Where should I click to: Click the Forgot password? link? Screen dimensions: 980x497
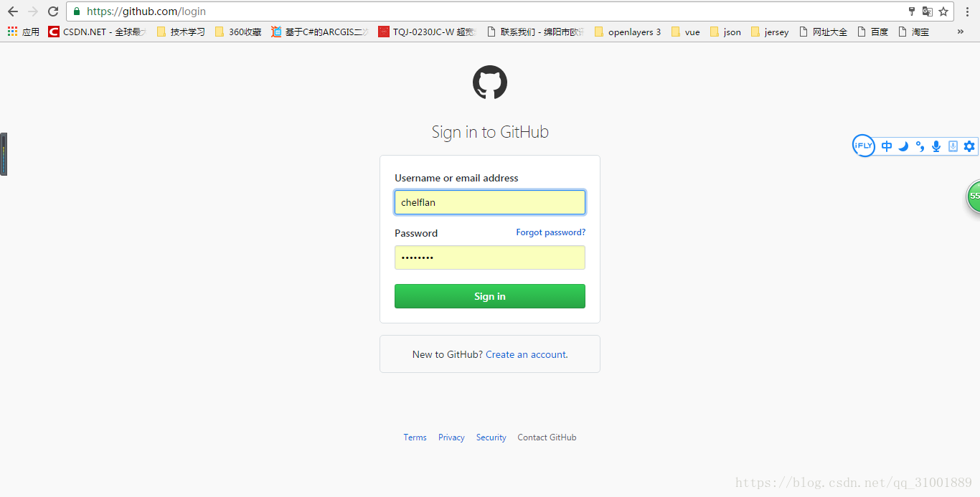(x=551, y=232)
